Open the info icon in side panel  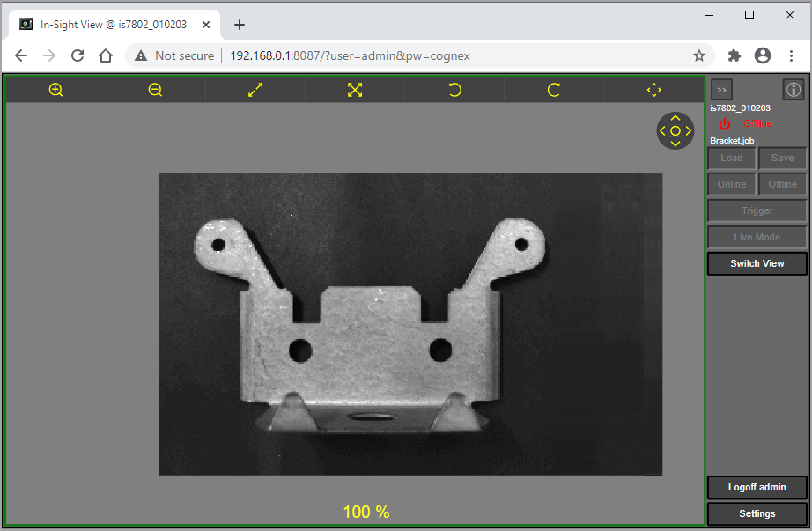pyautogui.click(x=794, y=90)
